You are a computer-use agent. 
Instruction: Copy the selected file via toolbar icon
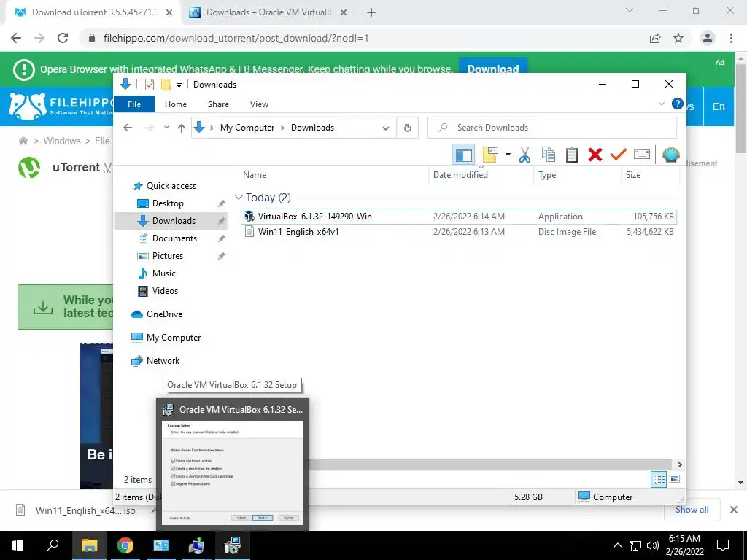coord(549,155)
